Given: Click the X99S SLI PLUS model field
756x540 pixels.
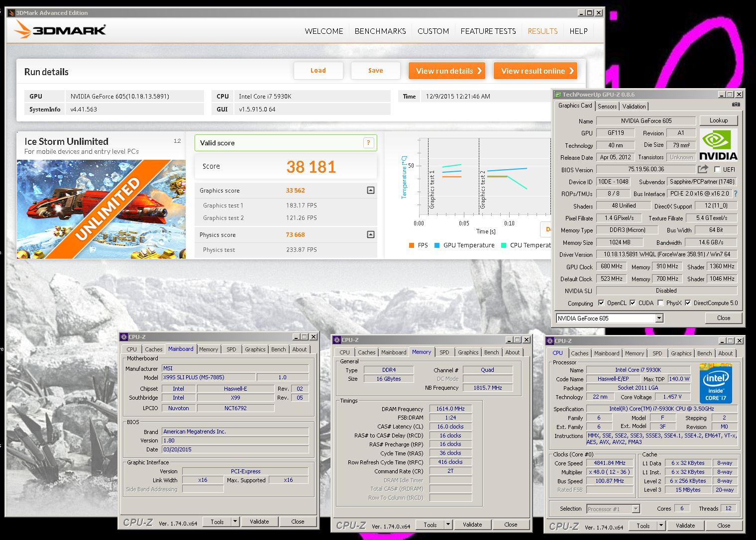Looking at the screenshot, I should click(x=209, y=377).
